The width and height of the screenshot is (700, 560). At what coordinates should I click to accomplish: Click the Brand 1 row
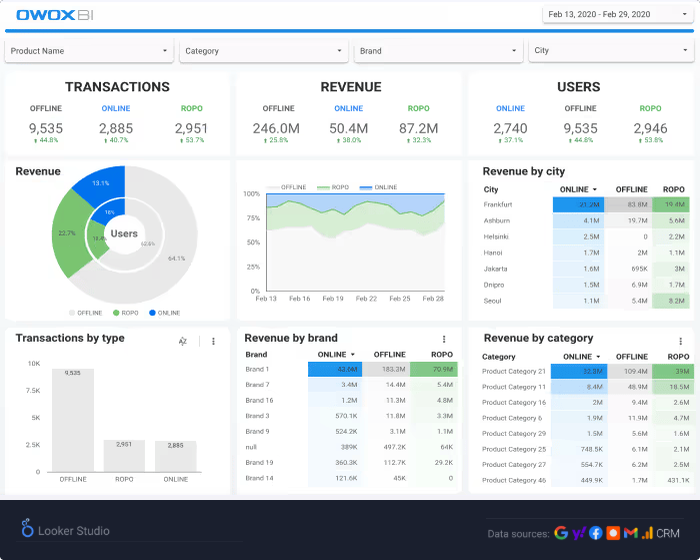coord(351,369)
